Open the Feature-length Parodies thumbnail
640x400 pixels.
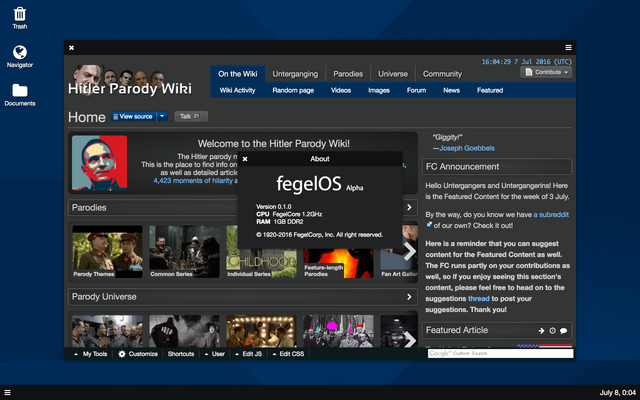click(x=338, y=263)
